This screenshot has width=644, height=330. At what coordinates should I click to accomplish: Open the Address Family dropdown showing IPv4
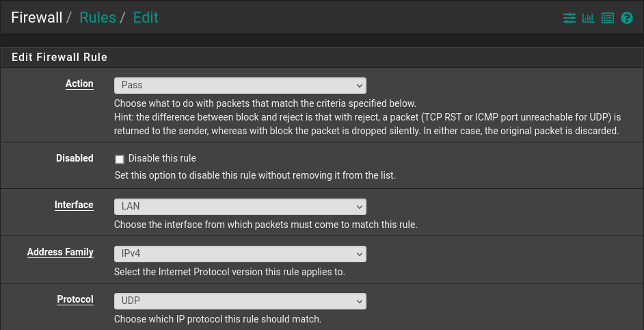point(240,254)
